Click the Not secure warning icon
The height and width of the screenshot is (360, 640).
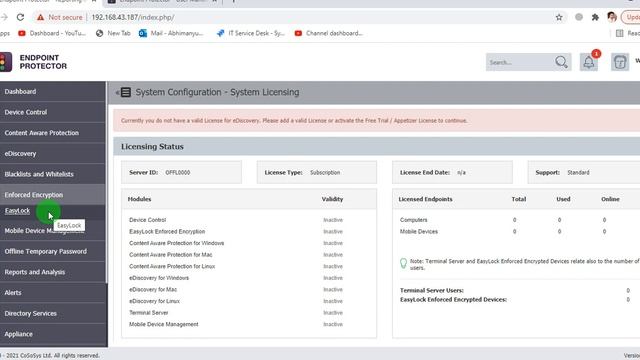tap(40, 18)
